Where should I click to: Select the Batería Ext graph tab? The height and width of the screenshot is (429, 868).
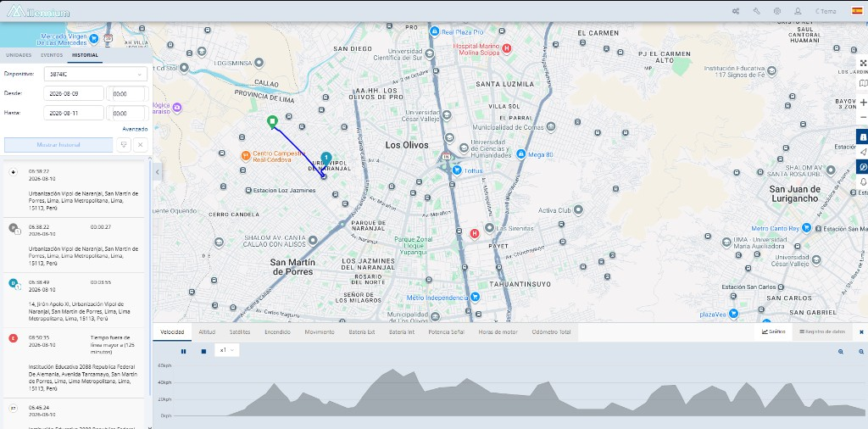pyautogui.click(x=362, y=332)
